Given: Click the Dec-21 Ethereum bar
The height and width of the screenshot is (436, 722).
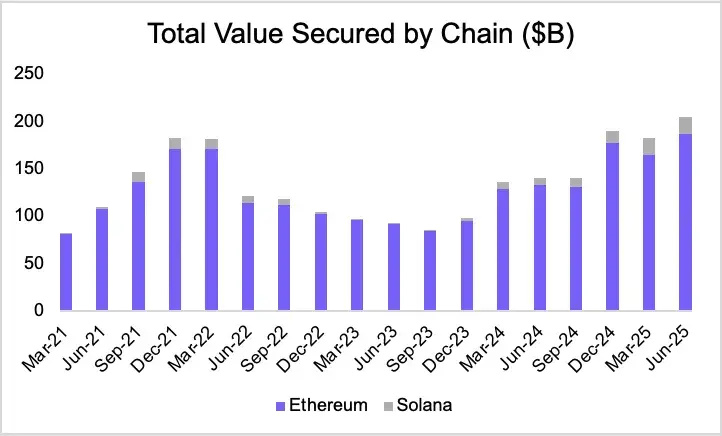Looking at the screenshot, I should (x=175, y=230).
